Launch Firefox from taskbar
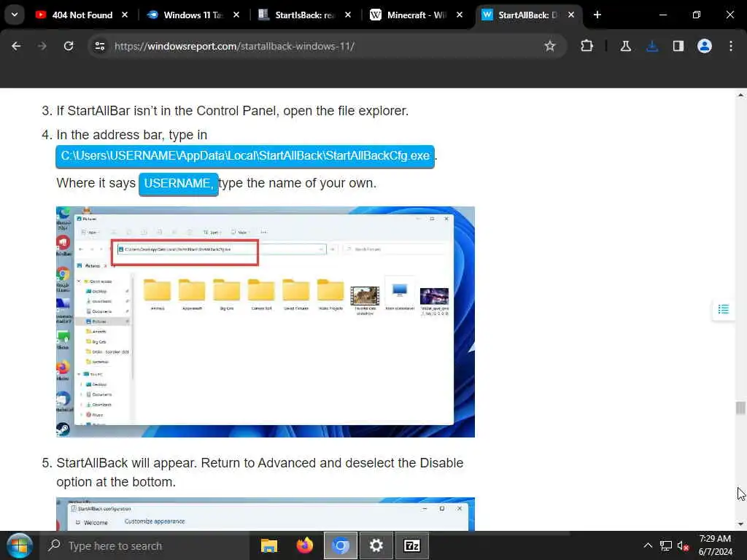The height and width of the screenshot is (560, 747). (x=305, y=545)
